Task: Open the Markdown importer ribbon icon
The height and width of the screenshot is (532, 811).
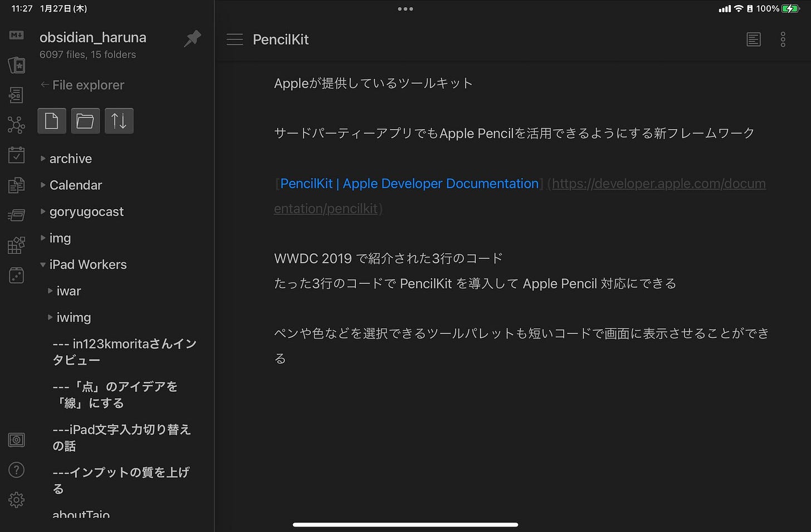Action: (x=17, y=35)
